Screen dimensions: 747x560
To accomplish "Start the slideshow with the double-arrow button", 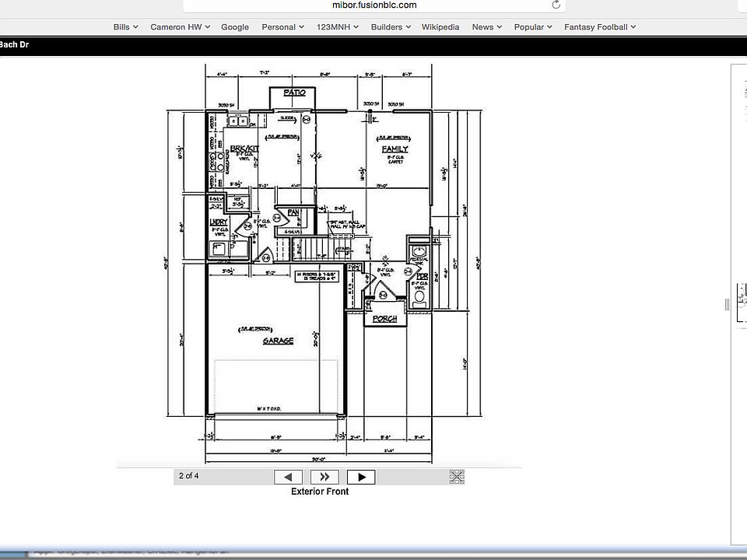I will pyautogui.click(x=324, y=477).
